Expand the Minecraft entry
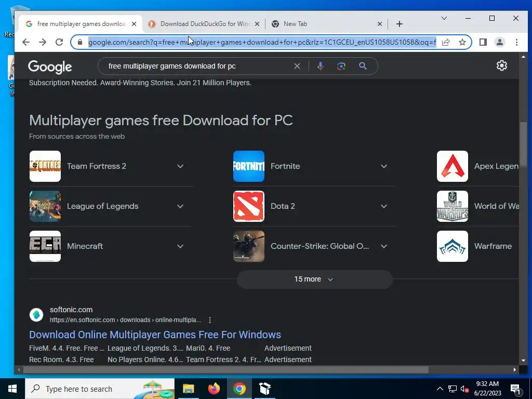The height and width of the screenshot is (399, 532). tap(180, 246)
